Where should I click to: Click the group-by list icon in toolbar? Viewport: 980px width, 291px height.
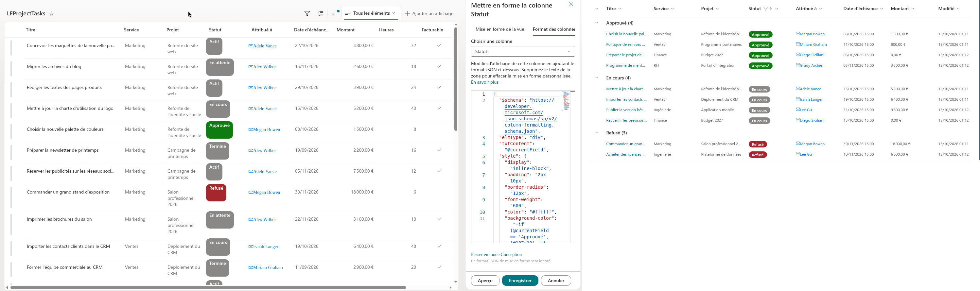(x=321, y=14)
